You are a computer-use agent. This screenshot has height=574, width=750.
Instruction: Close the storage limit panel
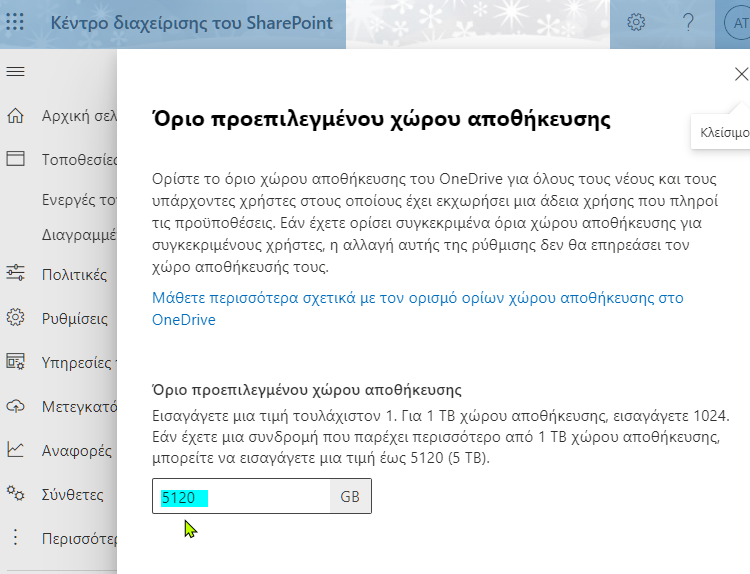click(741, 74)
